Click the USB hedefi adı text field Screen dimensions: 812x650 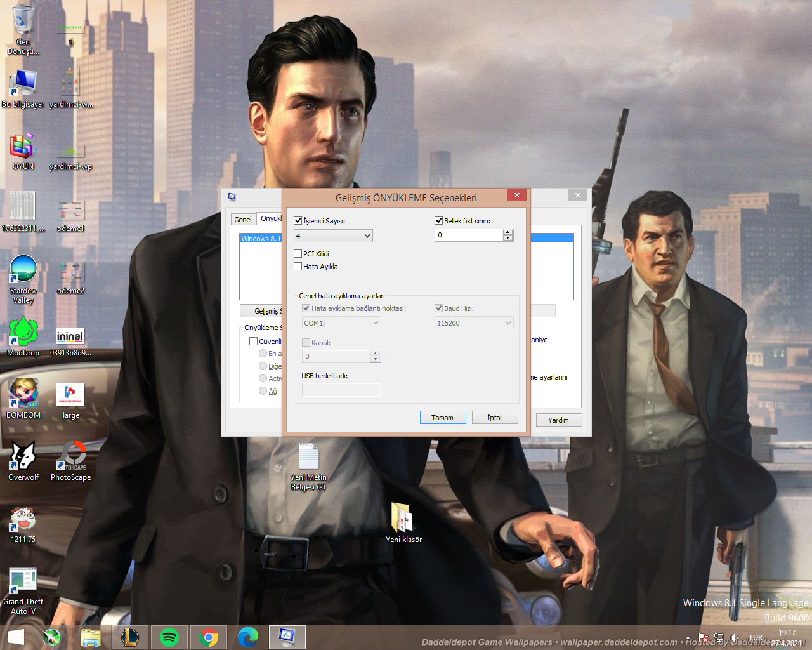click(341, 390)
